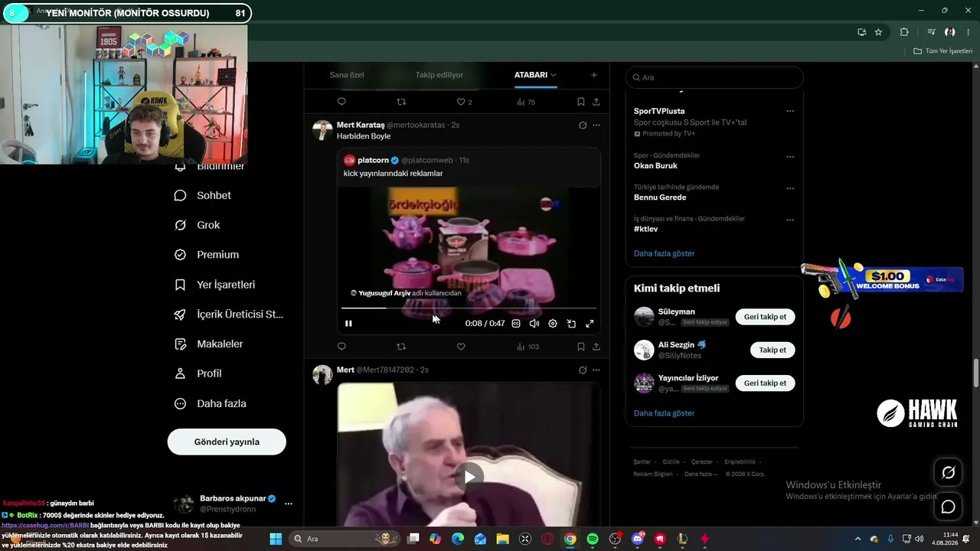The width and height of the screenshot is (980, 551).
Task: Open the floating Grok button
Action: pyautogui.click(x=948, y=473)
